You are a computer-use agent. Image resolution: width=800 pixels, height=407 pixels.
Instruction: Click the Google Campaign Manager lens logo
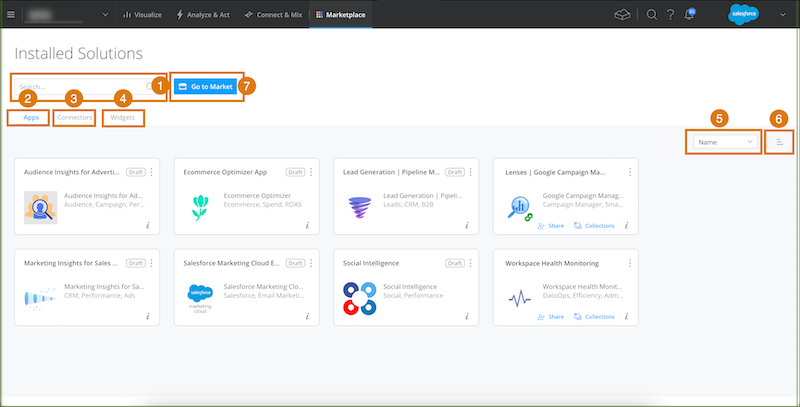520,209
